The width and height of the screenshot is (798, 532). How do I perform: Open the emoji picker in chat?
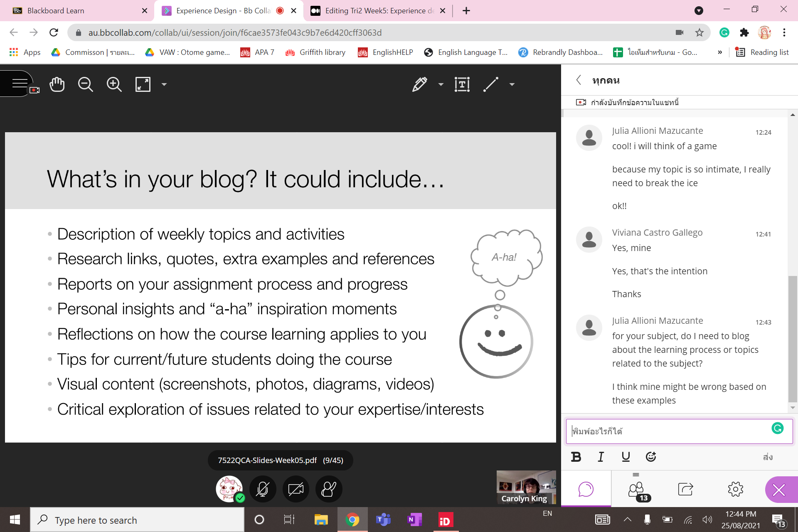(650, 457)
